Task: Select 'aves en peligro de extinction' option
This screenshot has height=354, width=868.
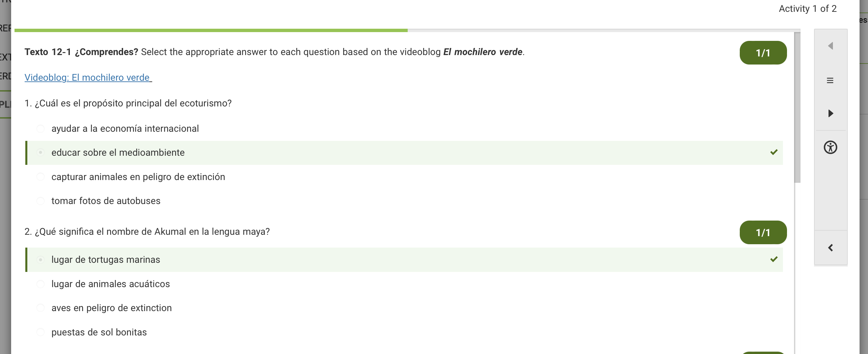Action: (40, 308)
